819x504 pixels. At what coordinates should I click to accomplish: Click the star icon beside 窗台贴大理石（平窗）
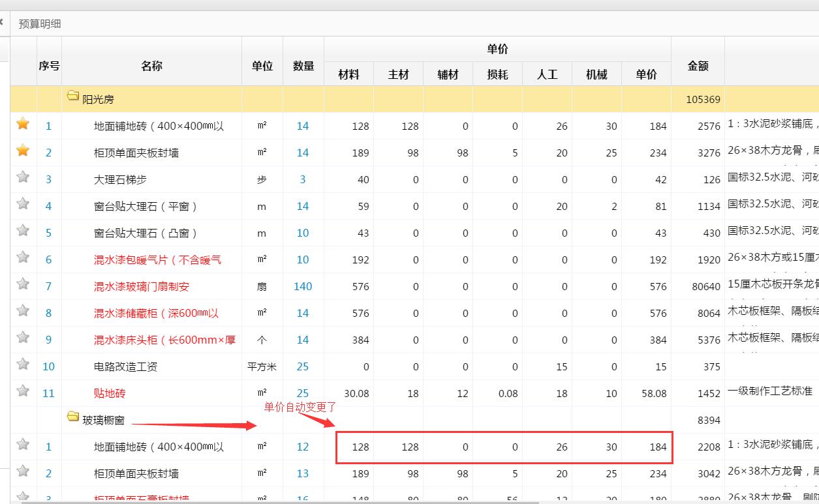(23, 206)
